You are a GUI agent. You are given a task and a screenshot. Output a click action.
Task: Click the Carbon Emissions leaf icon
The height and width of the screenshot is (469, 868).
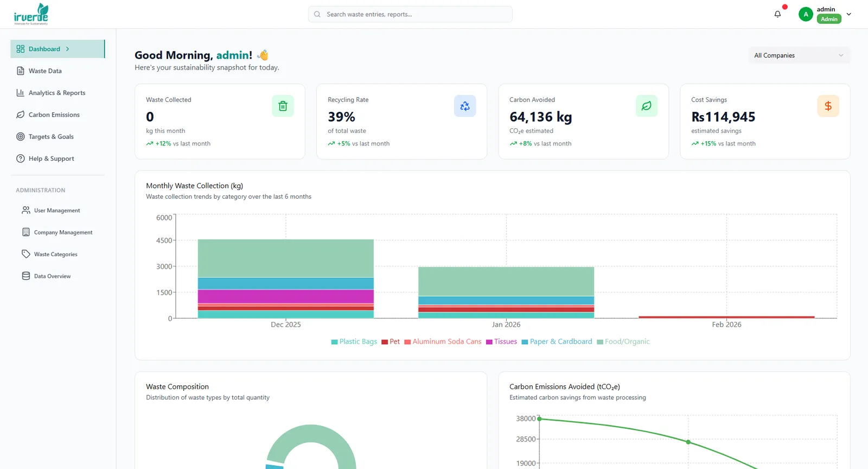(21, 115)
